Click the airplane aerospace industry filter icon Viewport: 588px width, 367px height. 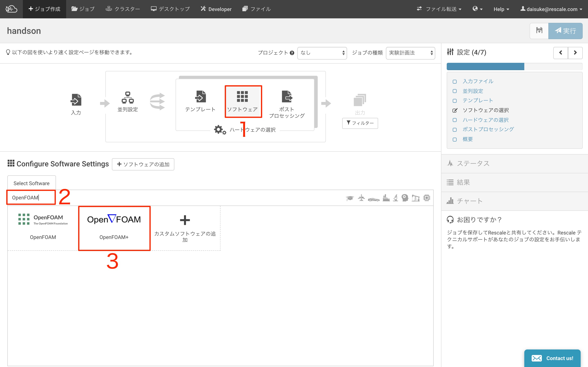[361, 198]
